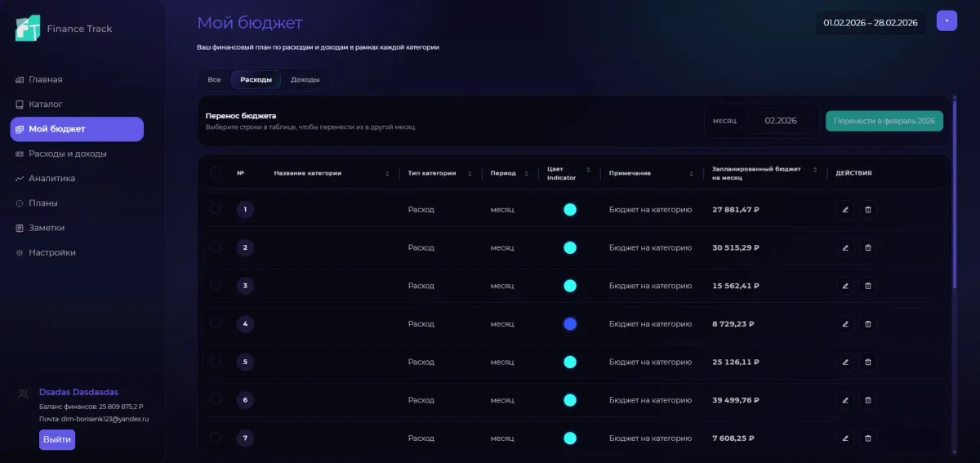Delete budget row with 7 608,25 ₽

[868, 439]
